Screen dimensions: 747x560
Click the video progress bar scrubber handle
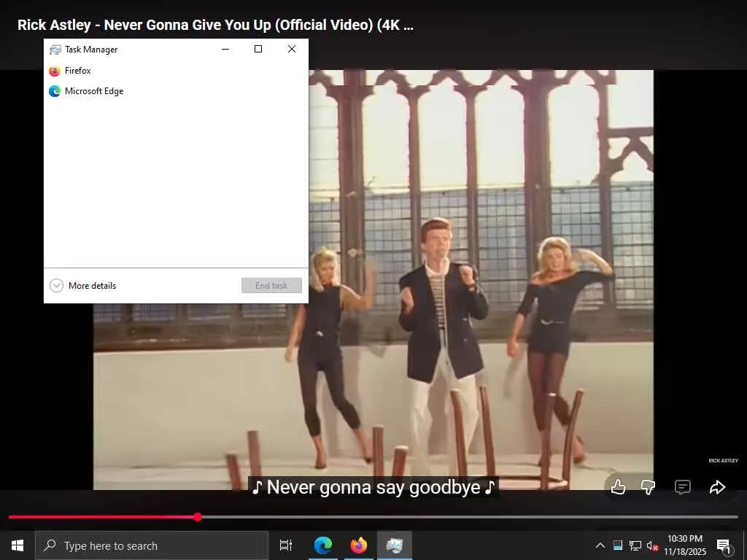click(x=198, y=517)
